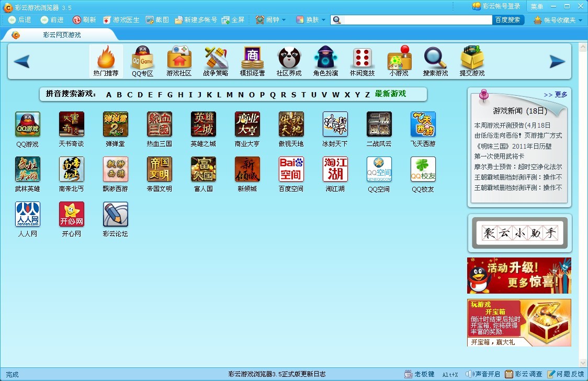Launch the 天书奇谈 game
Viewport: 588px width, 381px height.
pyautogui.click(x=71, y=124)
